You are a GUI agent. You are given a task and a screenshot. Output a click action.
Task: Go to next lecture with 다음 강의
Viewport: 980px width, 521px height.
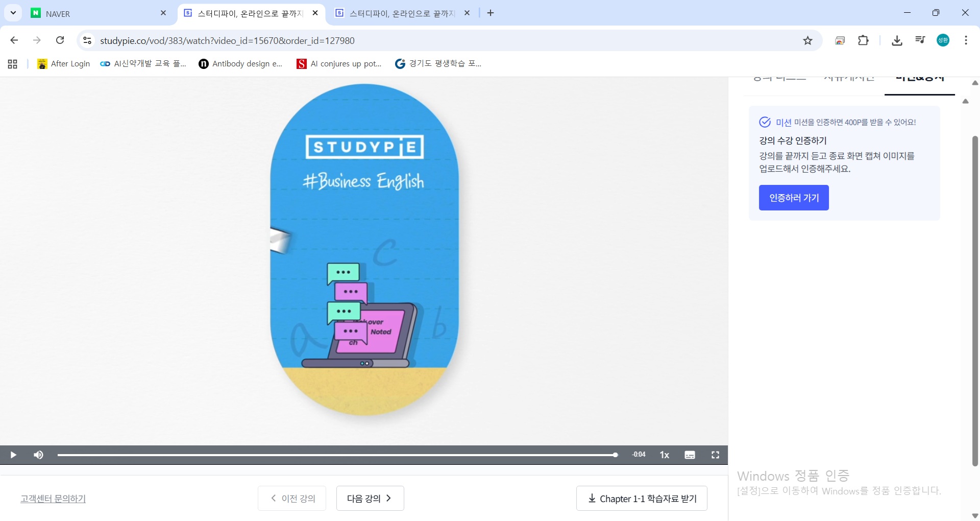click(370, 499)
